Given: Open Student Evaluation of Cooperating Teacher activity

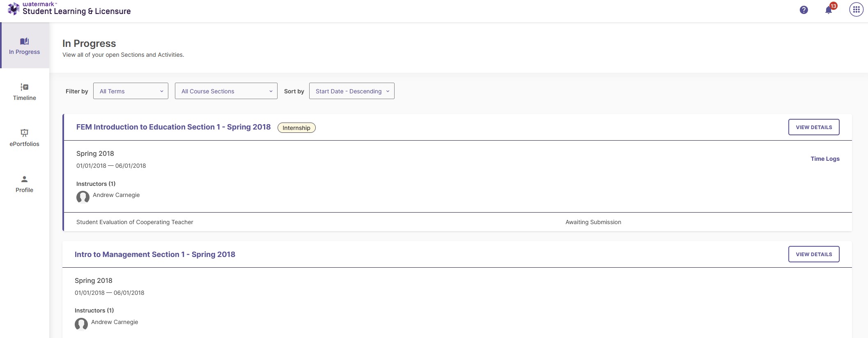Looking at the screenshot, I should point(135,222).
